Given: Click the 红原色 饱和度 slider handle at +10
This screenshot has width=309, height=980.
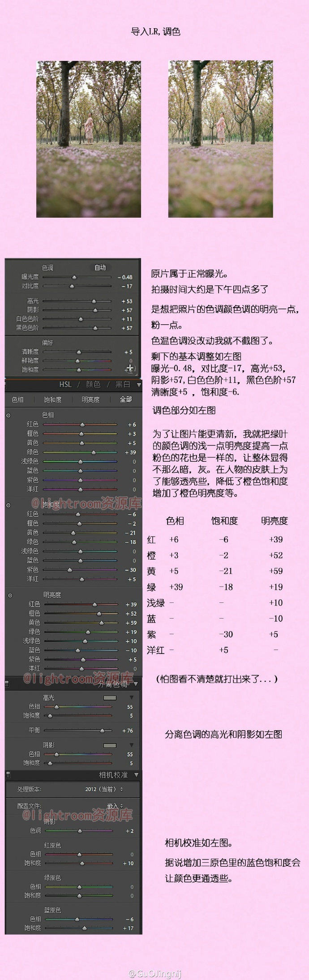Looking at the screenshot, I should point(82,863).
